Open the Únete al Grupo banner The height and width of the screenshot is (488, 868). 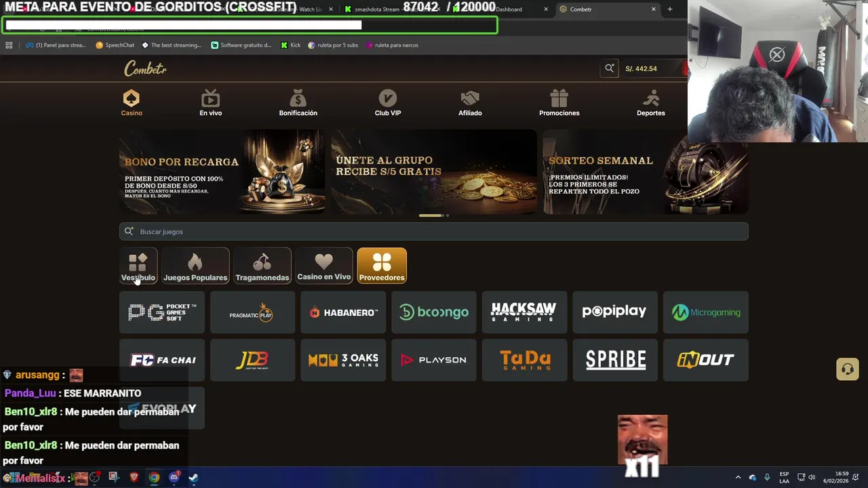coord(434,172)
